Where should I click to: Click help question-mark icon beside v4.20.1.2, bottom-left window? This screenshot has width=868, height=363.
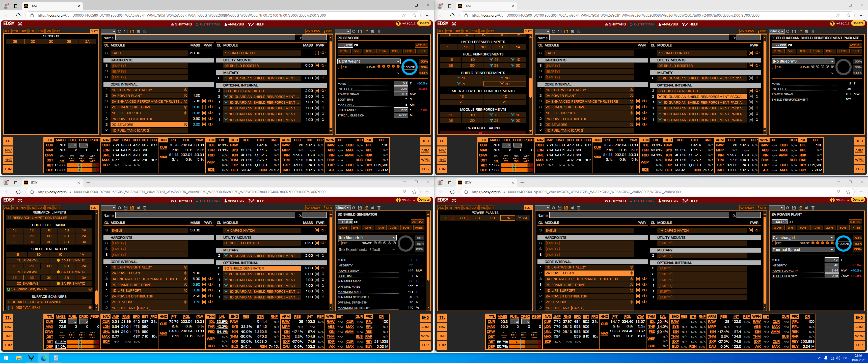click(398, 200)
